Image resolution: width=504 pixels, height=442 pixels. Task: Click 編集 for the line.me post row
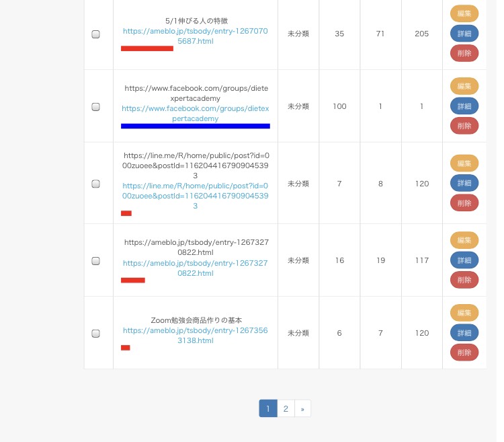click(464, 163)
